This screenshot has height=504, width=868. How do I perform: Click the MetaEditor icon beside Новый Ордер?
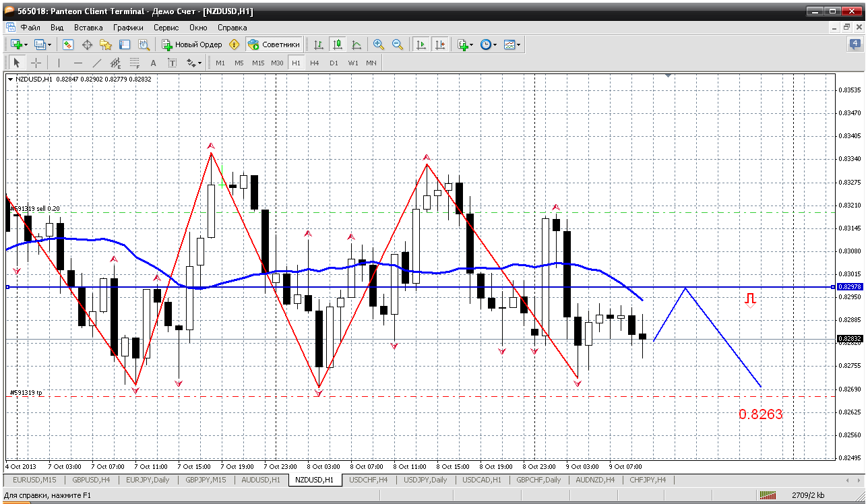tap(234, 44)
